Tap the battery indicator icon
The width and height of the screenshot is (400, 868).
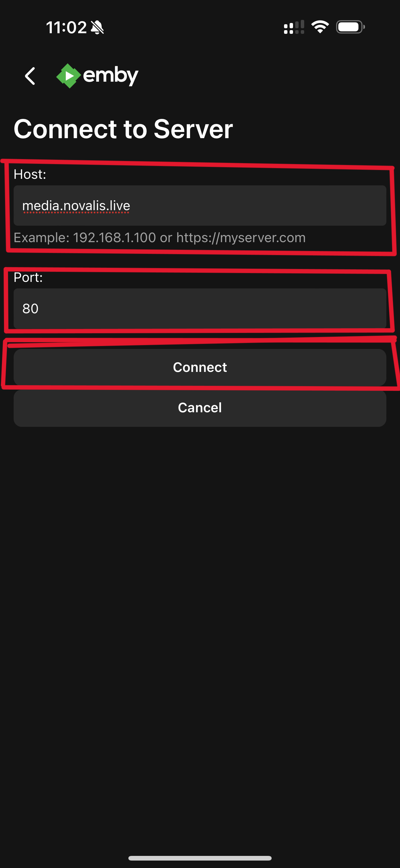click(350, 27)
